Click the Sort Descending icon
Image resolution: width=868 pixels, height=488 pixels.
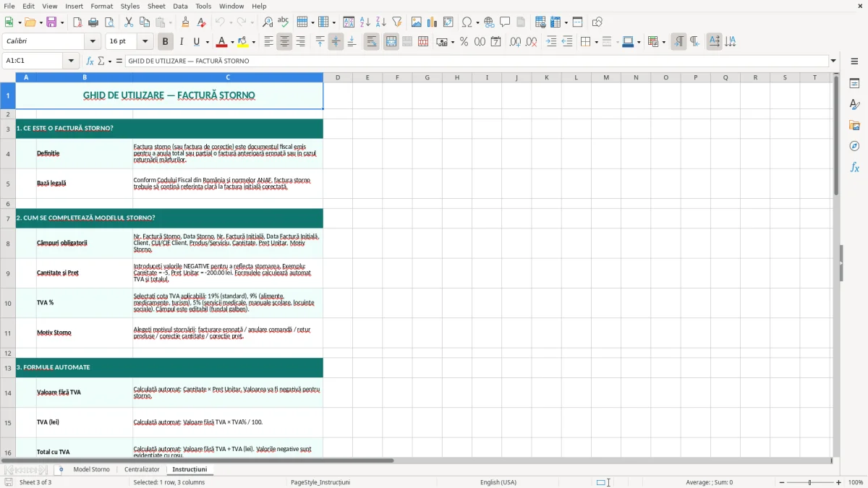point(381,22)
